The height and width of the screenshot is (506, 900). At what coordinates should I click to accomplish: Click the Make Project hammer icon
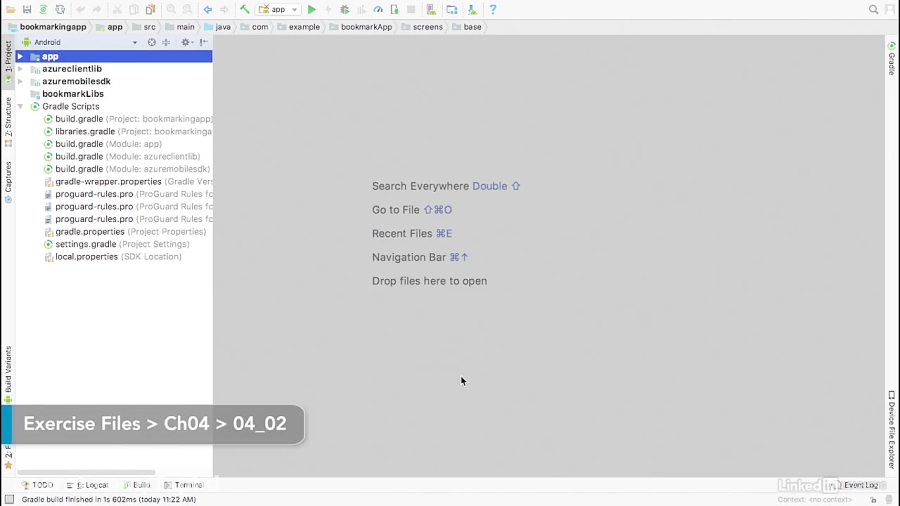pos(245,10)
